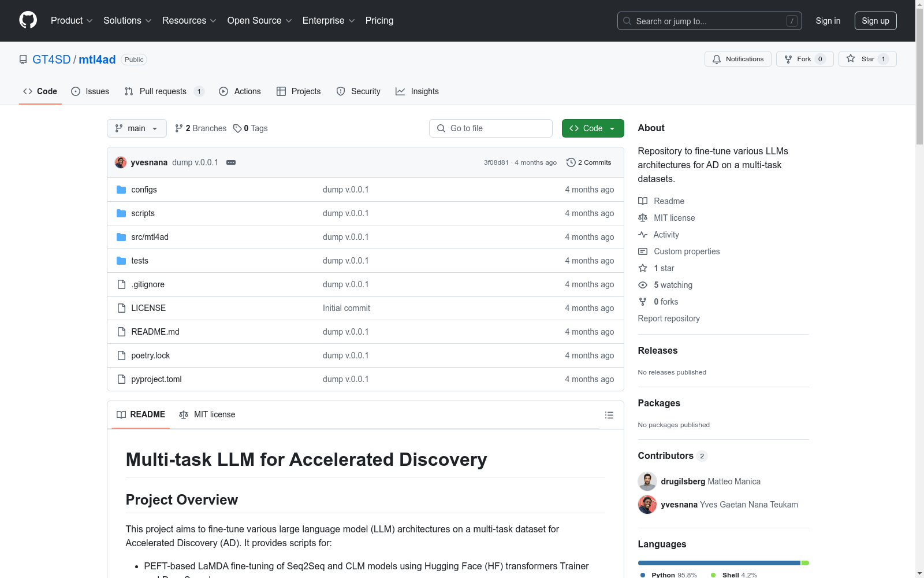
Task: Open the Contributors heading link
Action: [x=673, y=455]
